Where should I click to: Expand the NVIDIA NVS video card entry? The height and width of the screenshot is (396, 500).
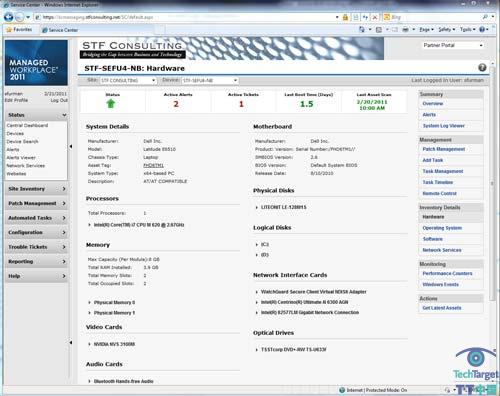[89, 344]
